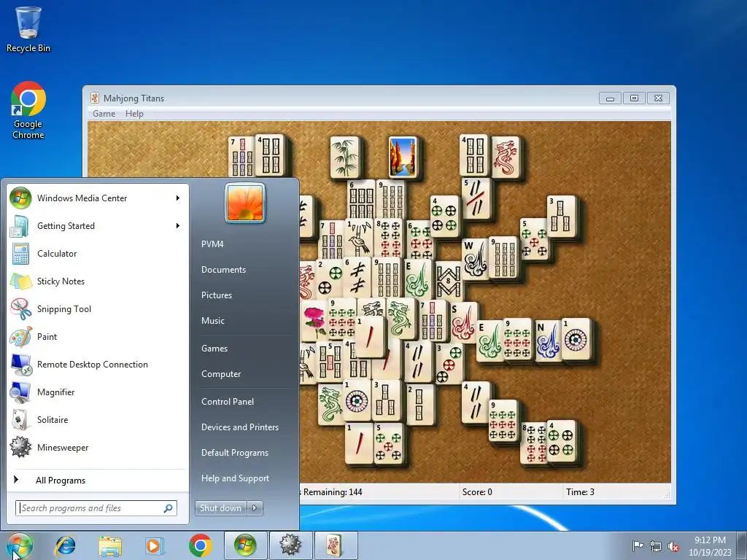Click the Show desktop button
This screenshot has height=560, width=747.
[742, 545]
